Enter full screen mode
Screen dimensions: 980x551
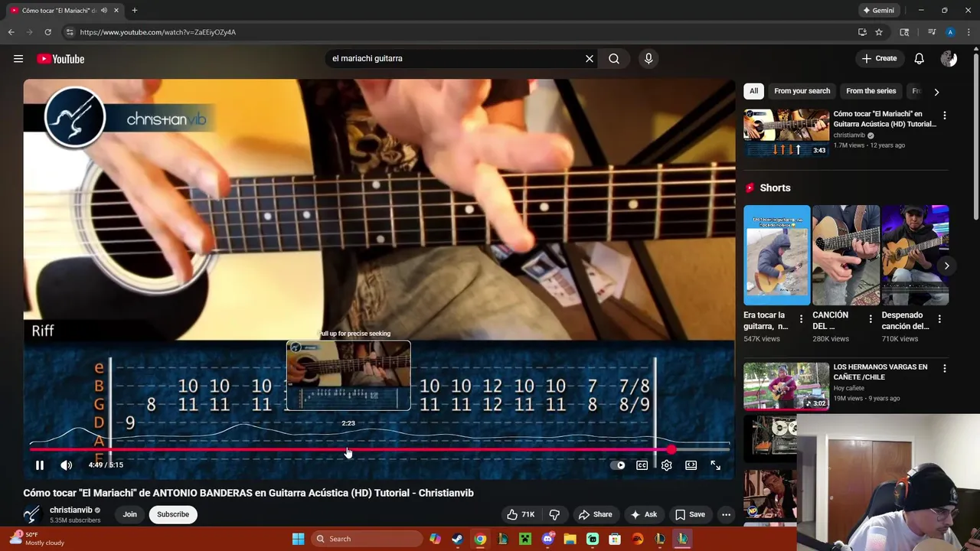(x=715, y=465)
